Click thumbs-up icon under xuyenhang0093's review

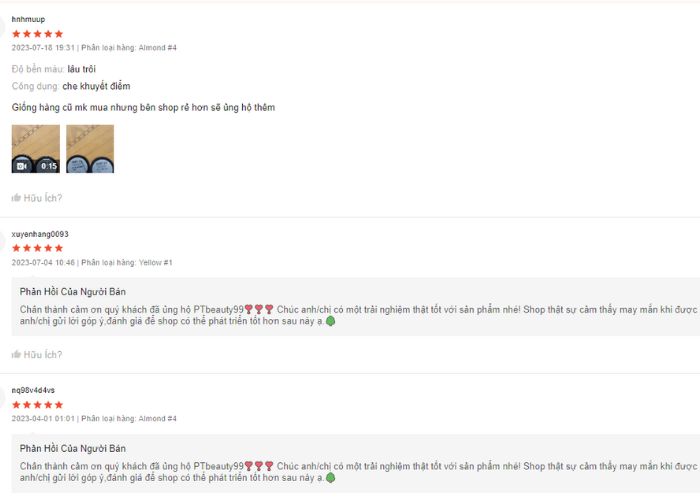pos(16,354)
